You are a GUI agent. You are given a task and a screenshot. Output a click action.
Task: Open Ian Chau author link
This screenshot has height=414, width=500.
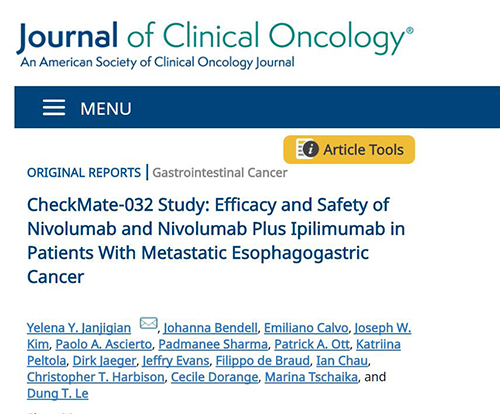[342, 361]
